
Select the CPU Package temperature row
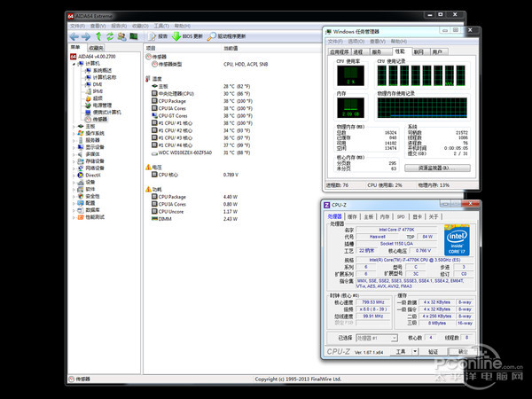click(202, 101)
